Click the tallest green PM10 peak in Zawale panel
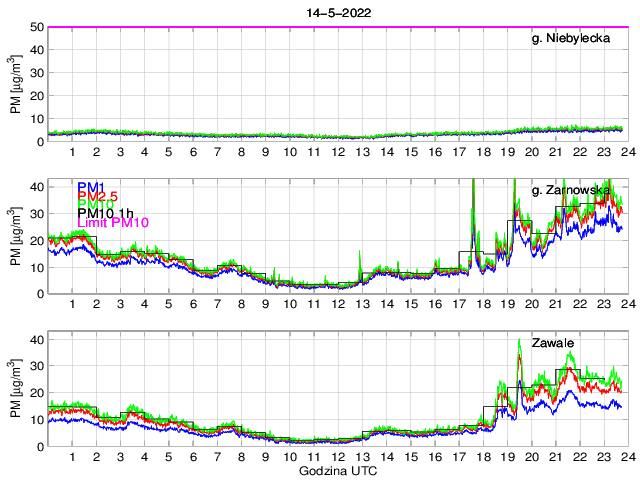640x480 pixels. pyautogui.click(x=519, y=341)
